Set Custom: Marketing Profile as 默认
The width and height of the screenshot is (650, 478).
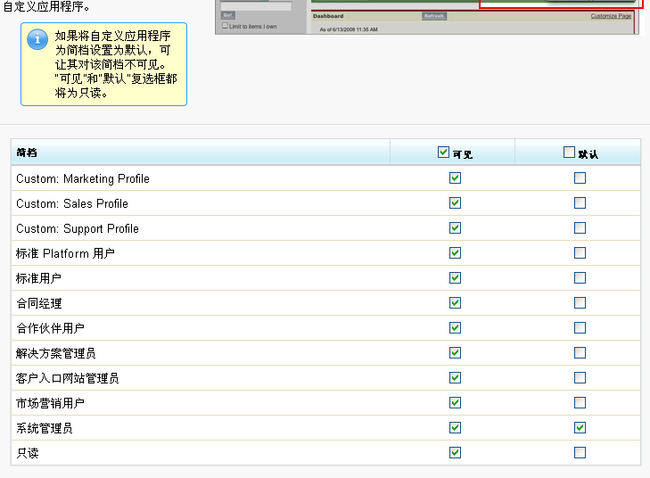point(580,178)
